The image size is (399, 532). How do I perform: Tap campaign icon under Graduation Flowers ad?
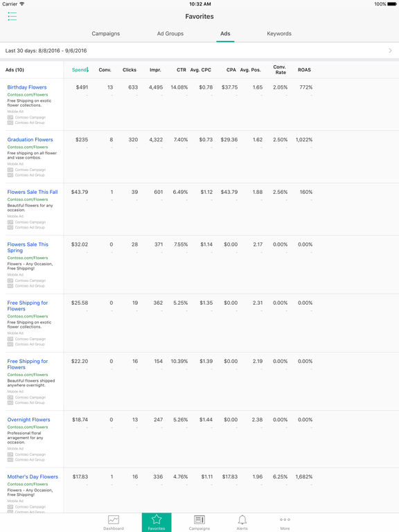click(x=10, y=170)
